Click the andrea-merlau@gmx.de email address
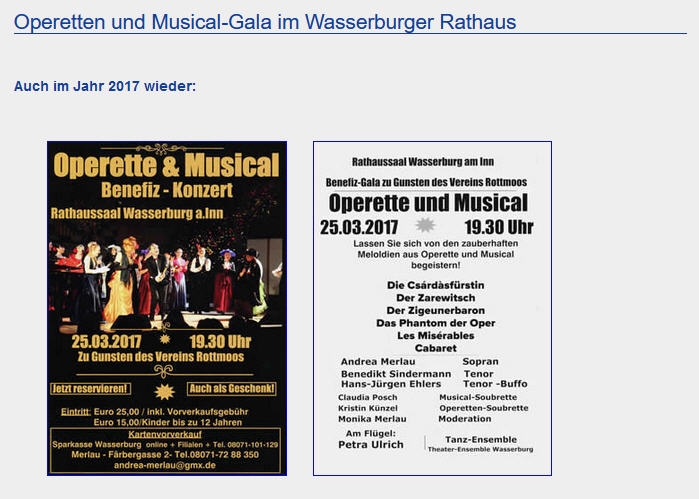The width and height of the screenshot is (699, 499). tap(164, 465)
